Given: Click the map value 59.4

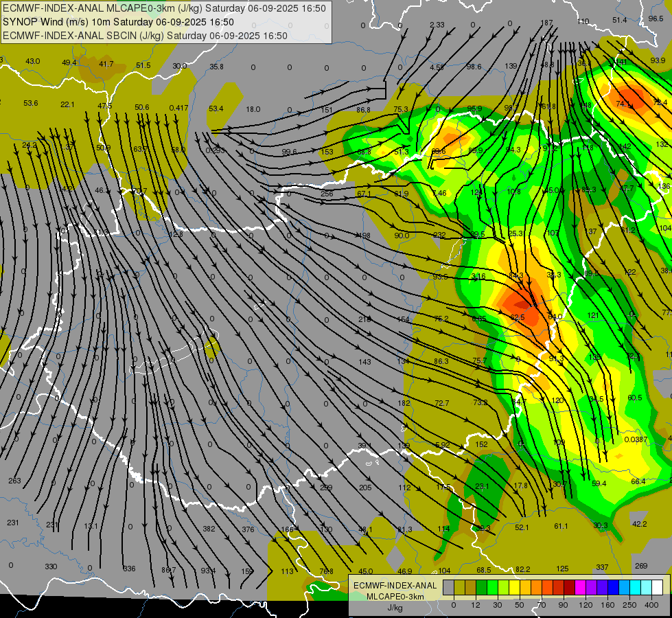Looking at the screenshot, I should (x=599, y=484).
